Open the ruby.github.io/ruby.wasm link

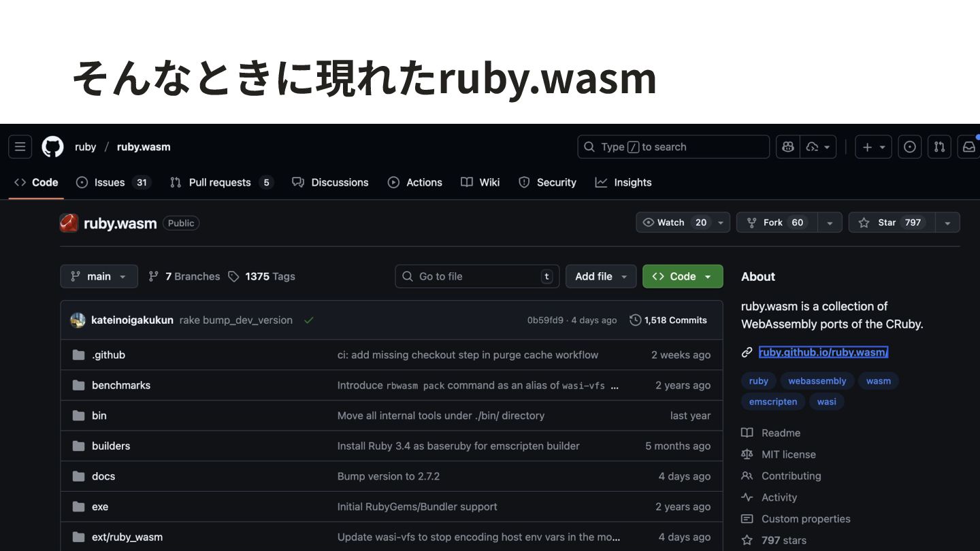pos(823,352)
